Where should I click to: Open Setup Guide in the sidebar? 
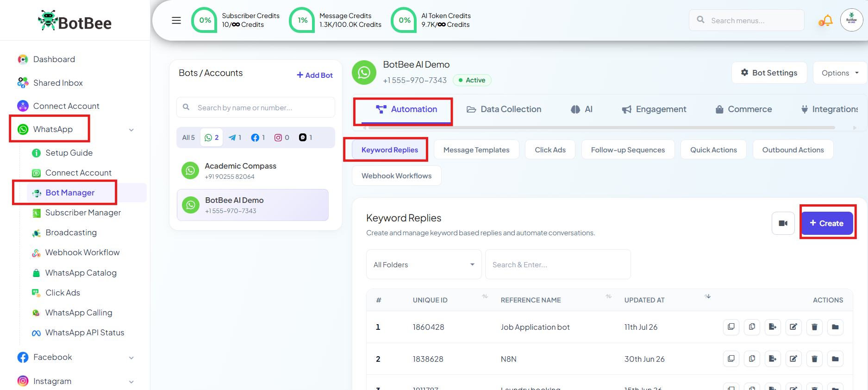pyautogui.click(x=69, y=153)
